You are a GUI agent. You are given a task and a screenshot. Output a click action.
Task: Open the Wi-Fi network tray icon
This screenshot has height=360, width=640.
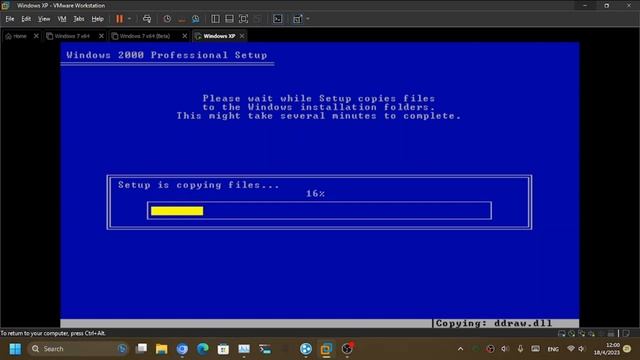click(x=571, y=349)
